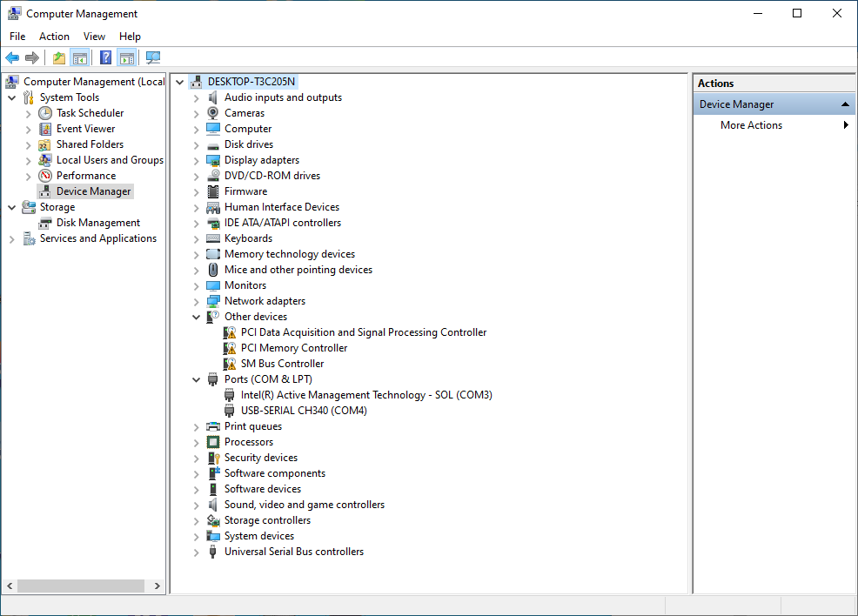
Task: Click the SM Bus Controller warning icon
Action: [x=230, y=364]
